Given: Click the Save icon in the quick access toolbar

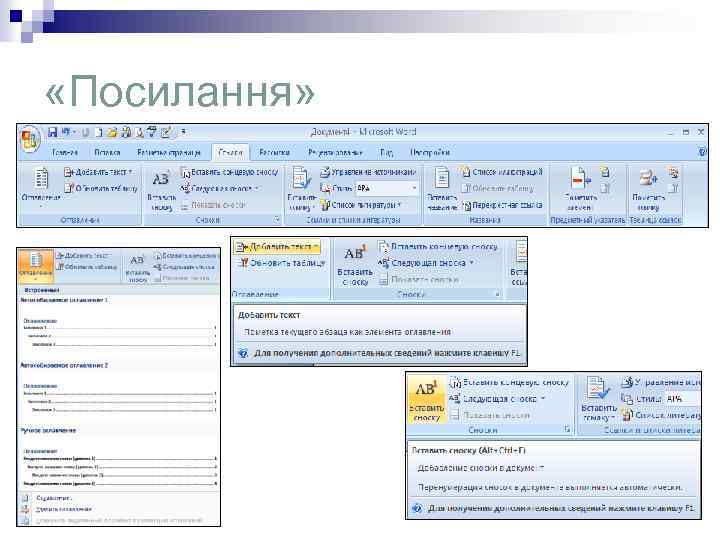Looking at the screenshot, I should [x=53, y=132].
